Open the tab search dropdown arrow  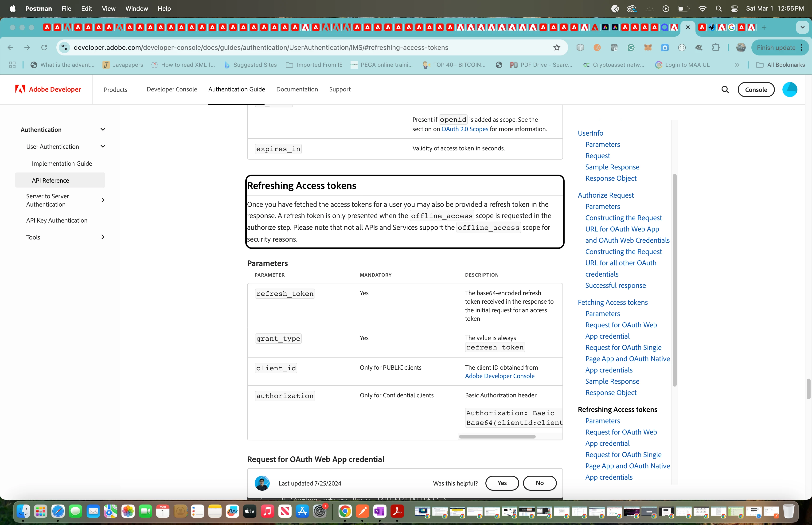[802, 27]
